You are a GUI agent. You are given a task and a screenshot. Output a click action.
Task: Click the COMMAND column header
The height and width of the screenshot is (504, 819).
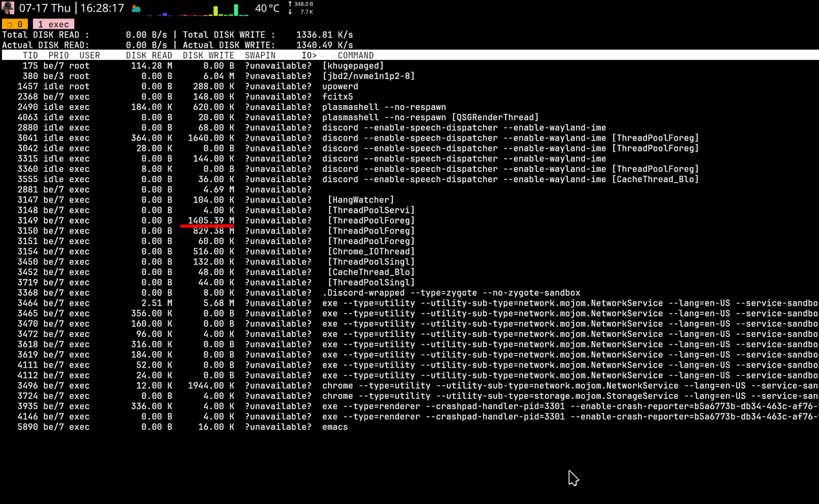[x=356, y=55]
